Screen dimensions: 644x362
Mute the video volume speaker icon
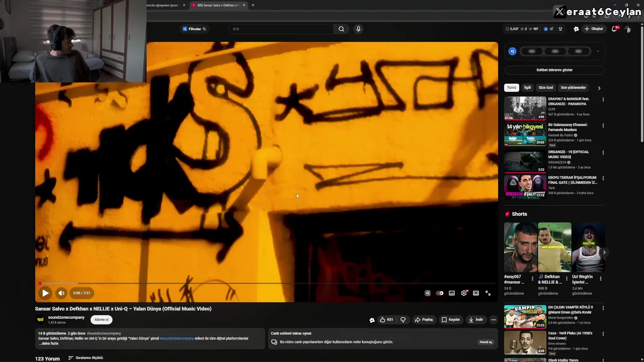(x=61, y=293)
